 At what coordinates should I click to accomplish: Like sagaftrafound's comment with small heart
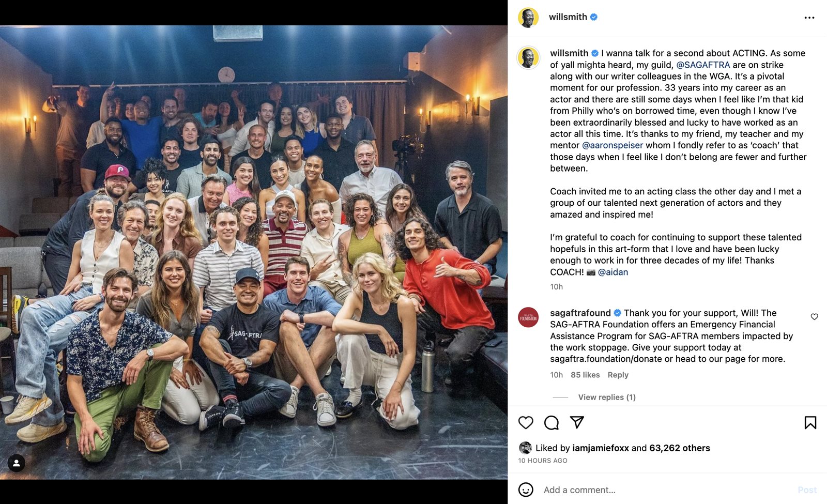pyautogui.click(x=814, y=317)
